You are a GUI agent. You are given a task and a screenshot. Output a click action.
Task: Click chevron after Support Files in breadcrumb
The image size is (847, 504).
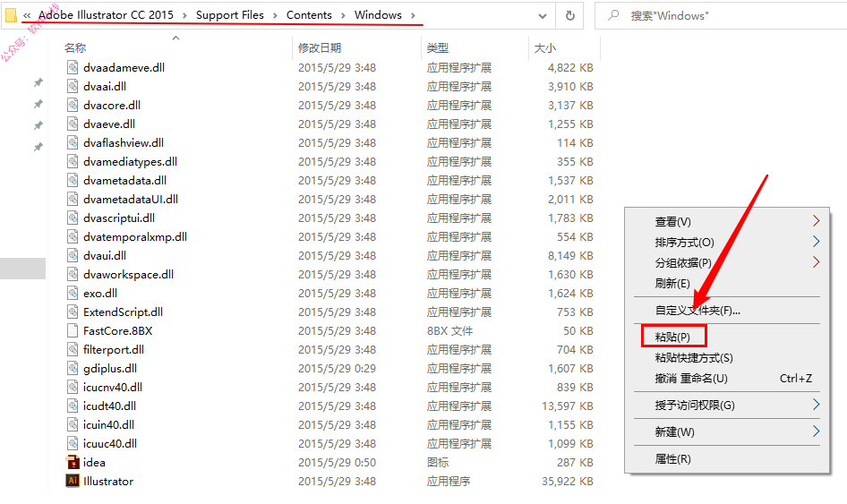point(275,15)
